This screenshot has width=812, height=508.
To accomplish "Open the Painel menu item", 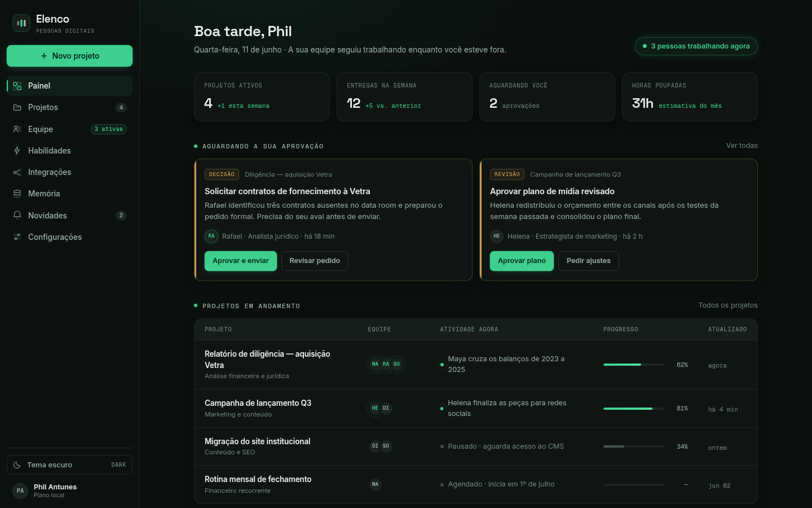I will (x=69, y=86).
